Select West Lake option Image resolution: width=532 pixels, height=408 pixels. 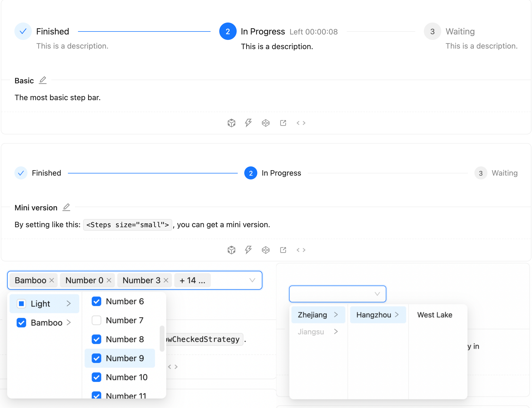pos(434,315)
